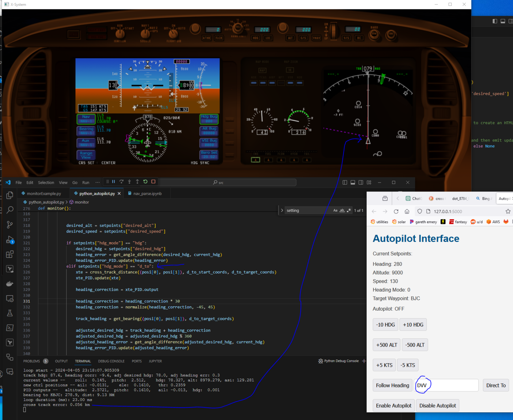Toggle Match Whole Word in the find widget
The height and width of the screenshot is (420, 513).
click(342, 211)
